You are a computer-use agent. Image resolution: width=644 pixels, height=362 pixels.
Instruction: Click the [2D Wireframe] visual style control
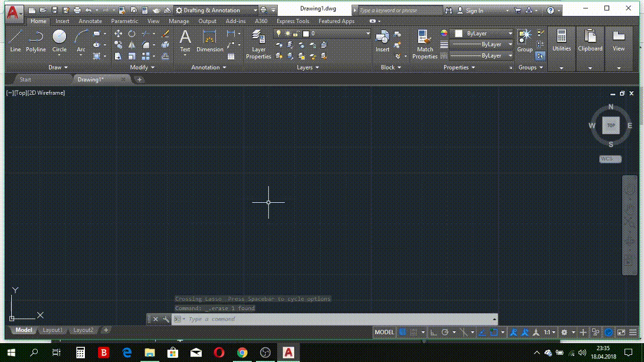coord(46,93)
